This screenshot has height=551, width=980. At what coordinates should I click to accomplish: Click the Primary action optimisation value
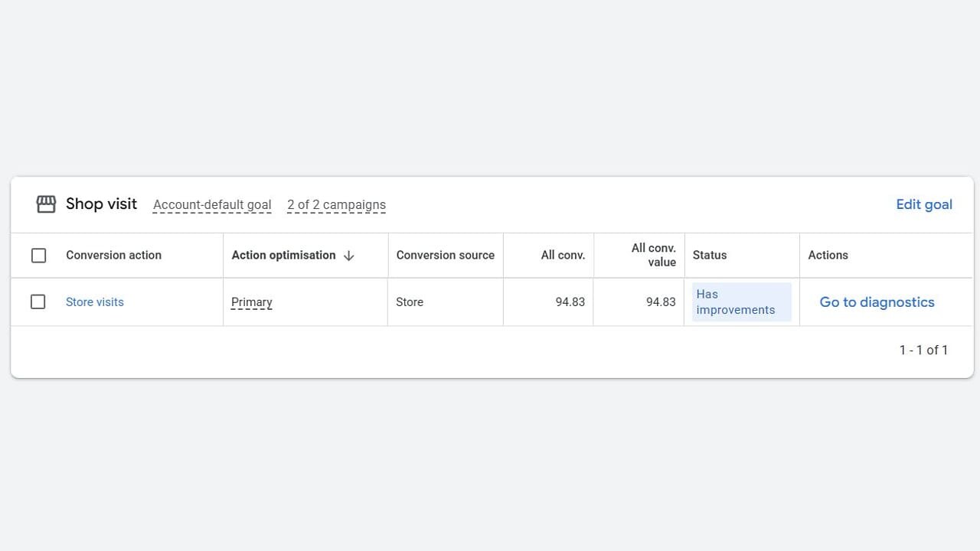[252, 302]
